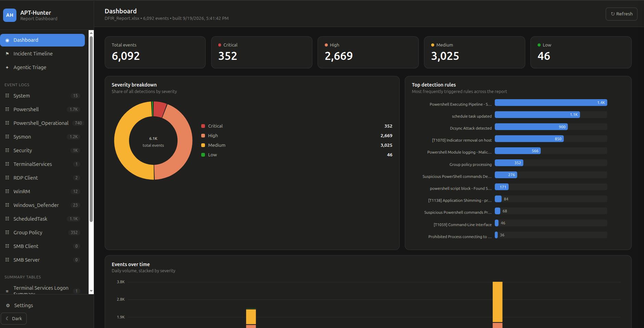Screen dimensions: 644x328
Task: Click the tall yellow bar in events chart
Action: coord(498,302)
